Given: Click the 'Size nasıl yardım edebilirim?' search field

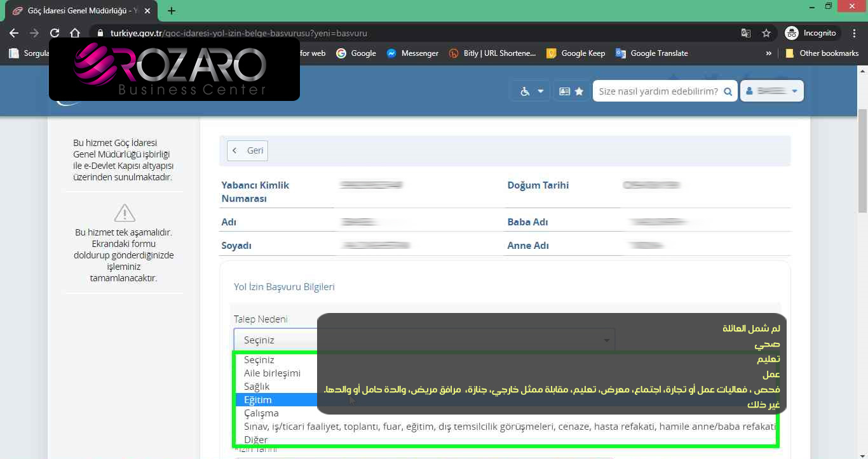Looking at the screenshot, I should (657, 91).
